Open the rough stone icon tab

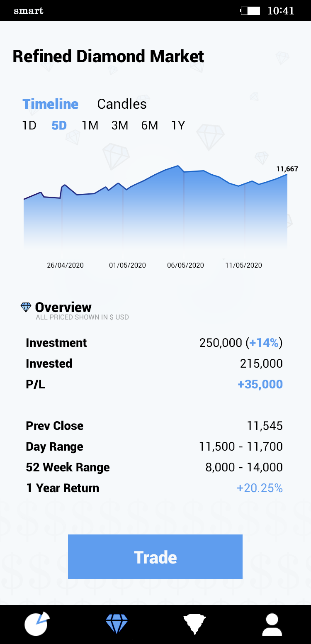(x=194, y=624)
